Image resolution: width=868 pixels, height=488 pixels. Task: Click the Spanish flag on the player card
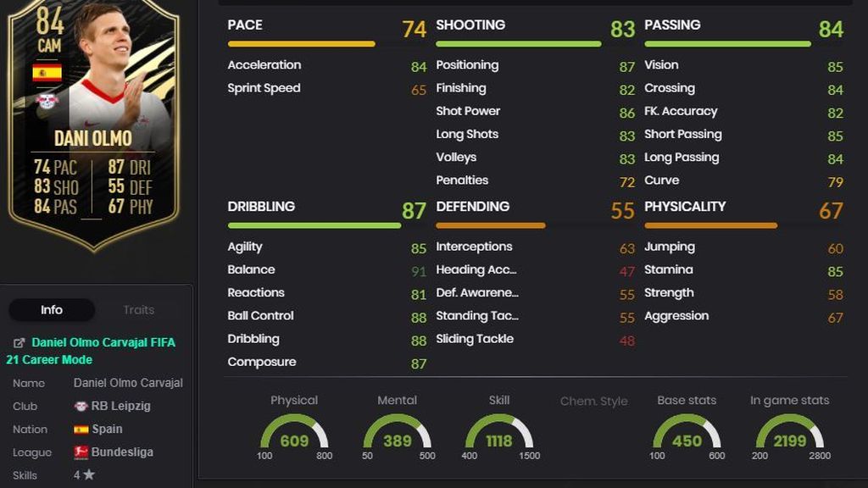pyautogui.click(x=47, y=73)
